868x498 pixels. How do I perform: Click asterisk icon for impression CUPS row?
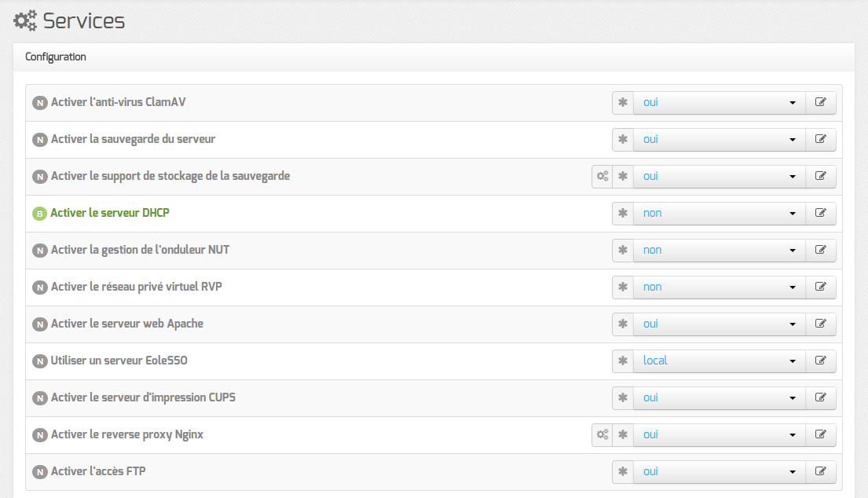tap(623, 397)
